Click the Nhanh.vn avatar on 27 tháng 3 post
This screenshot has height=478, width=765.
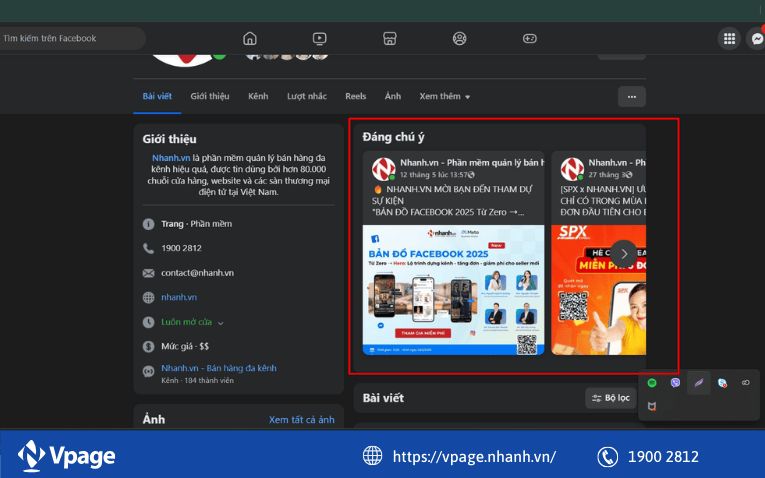pyautogui.click(x=572, y=169)
